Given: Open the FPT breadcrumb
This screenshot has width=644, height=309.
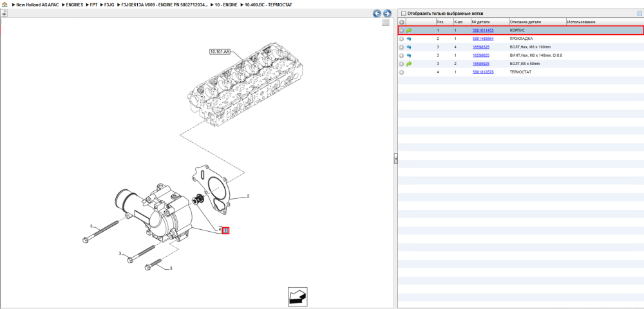Looking at the screenshot, I should 93,4.
